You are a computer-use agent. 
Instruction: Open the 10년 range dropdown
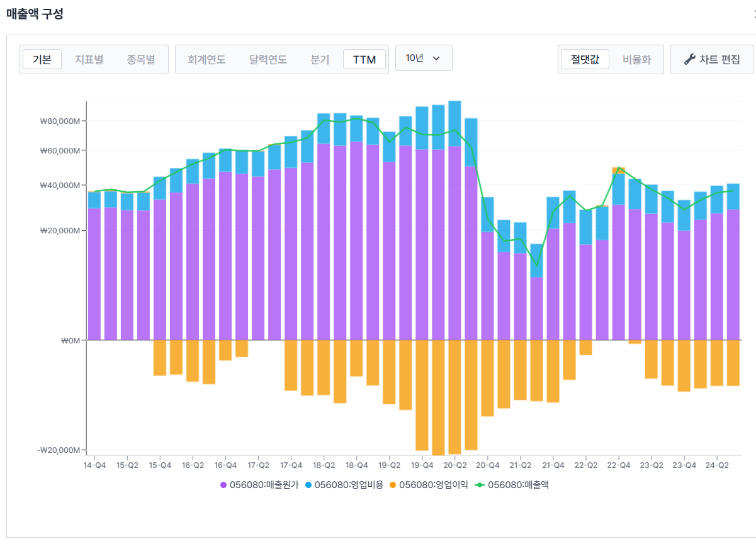(x=424, y=58)
